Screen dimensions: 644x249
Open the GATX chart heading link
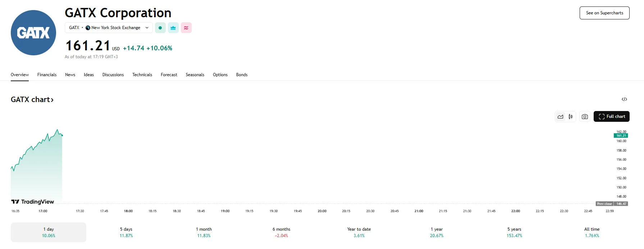[32, 100]
